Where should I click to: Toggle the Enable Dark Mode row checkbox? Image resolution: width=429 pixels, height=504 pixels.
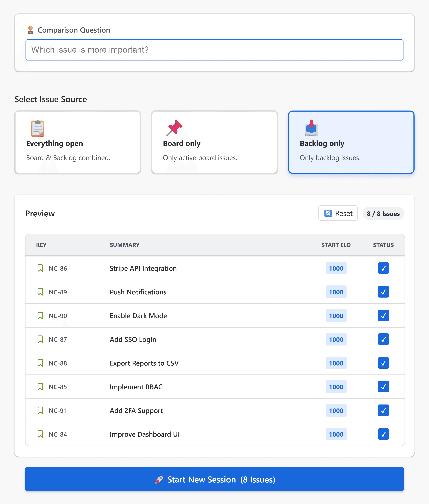pyautogui.click(x=383, y=316)
